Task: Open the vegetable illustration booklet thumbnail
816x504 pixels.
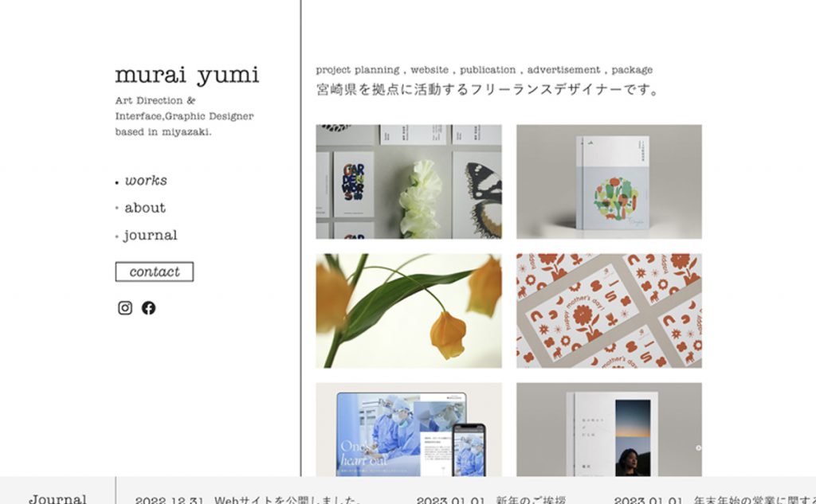Action: (x=609, y=182)
